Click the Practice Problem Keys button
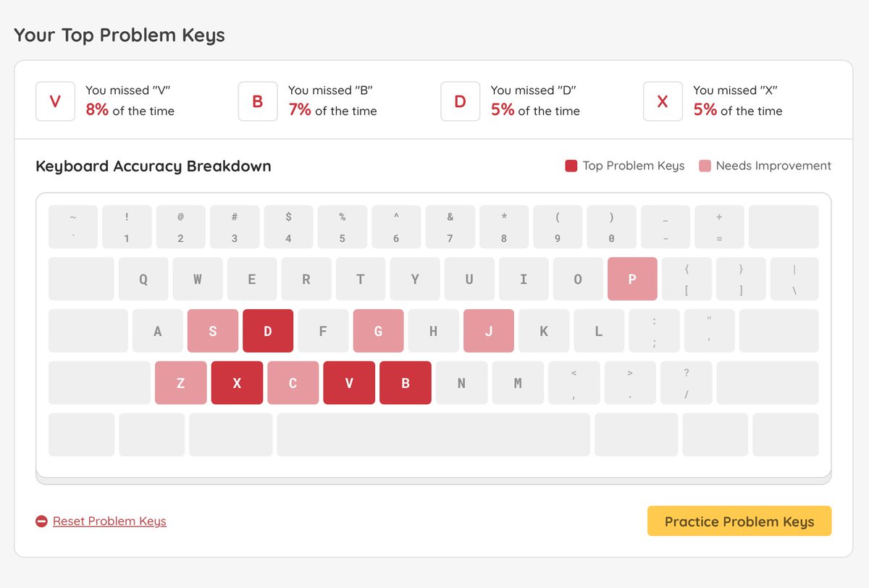Viewport: 869px width, 588px height. pyautogui.click(x=739, y=521)
